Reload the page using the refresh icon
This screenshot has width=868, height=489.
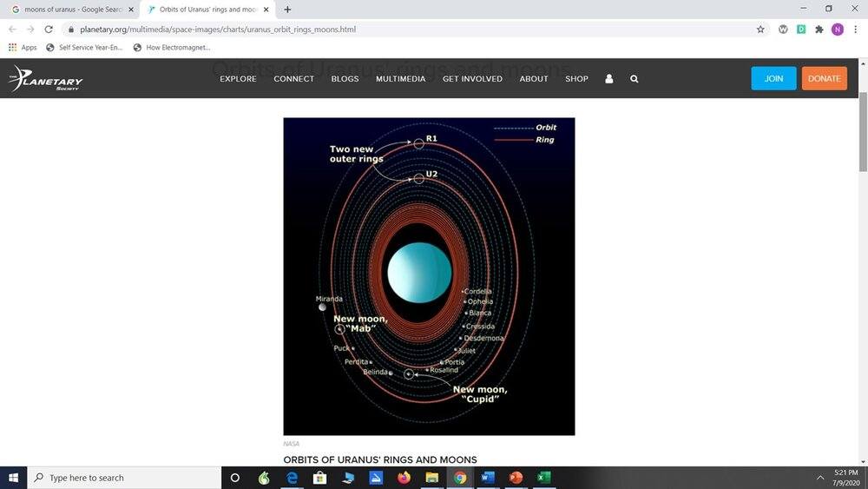click(49, 29)
